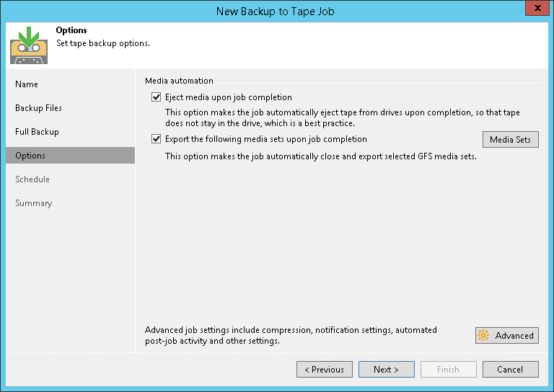The image size is (554, 392).
Task: Open the Media Sets dialog
Action: point(510,139)
